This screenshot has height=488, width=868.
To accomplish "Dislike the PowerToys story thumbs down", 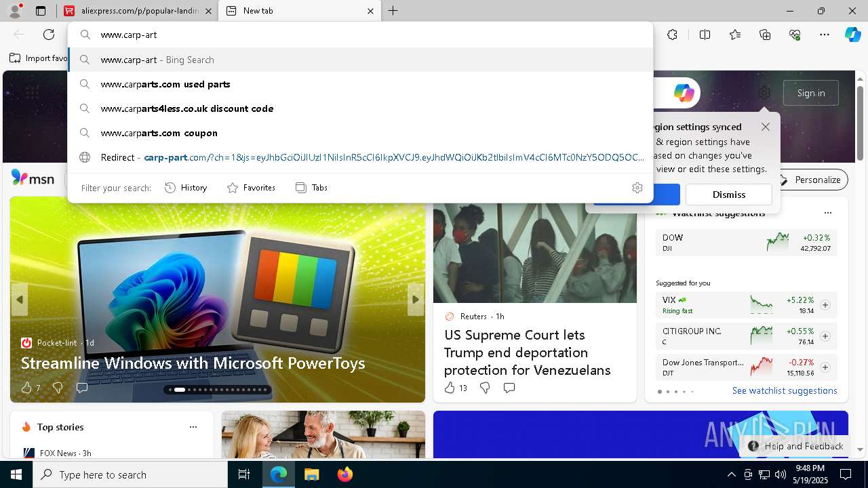I will (x=58, y=388).
